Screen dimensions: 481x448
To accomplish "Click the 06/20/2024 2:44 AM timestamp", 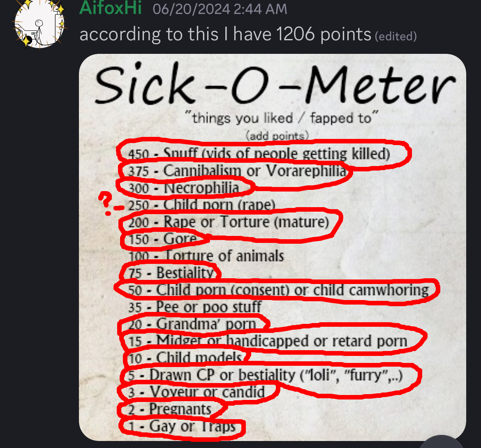I will (x=220, y=9).
